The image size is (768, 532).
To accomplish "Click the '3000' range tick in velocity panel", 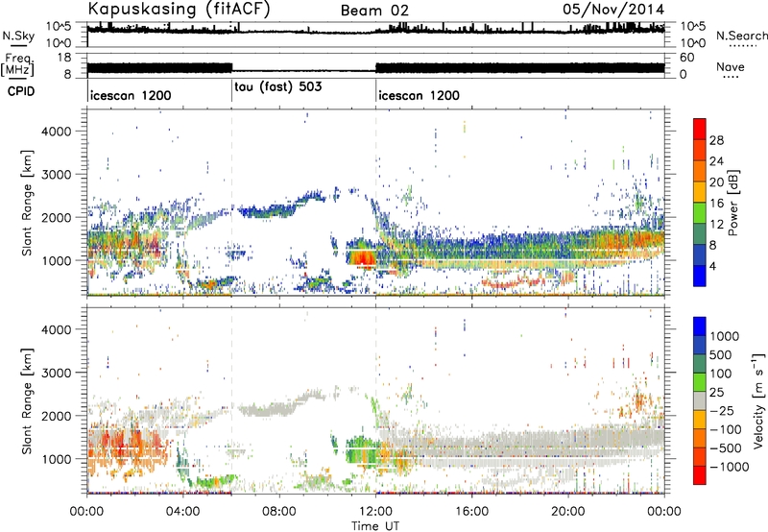I will click(x=56, y=373).
